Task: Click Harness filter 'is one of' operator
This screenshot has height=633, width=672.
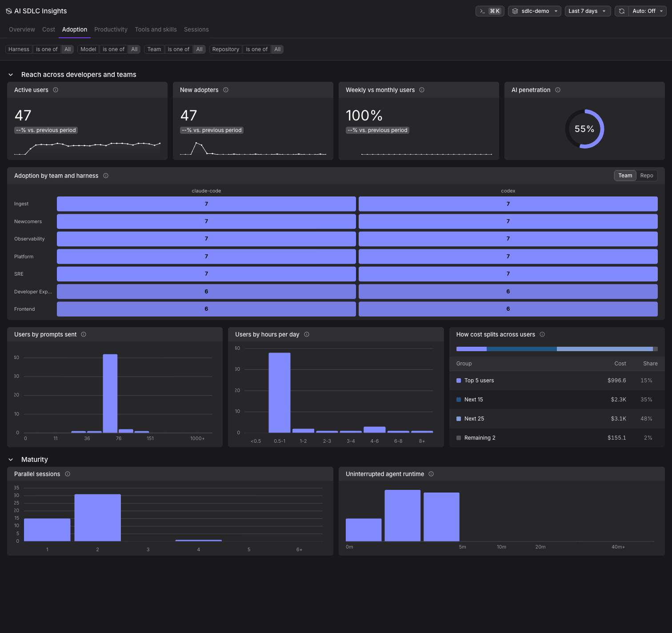Action: click(47, 49)
